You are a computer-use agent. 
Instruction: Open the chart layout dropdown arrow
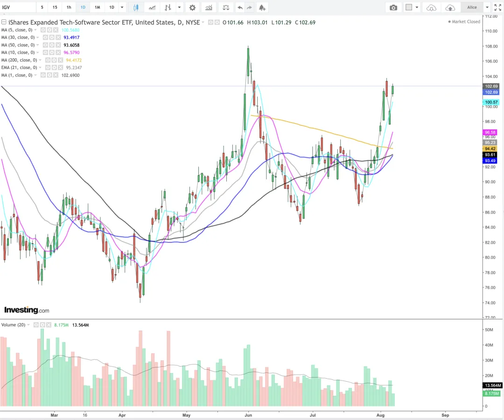417,7
